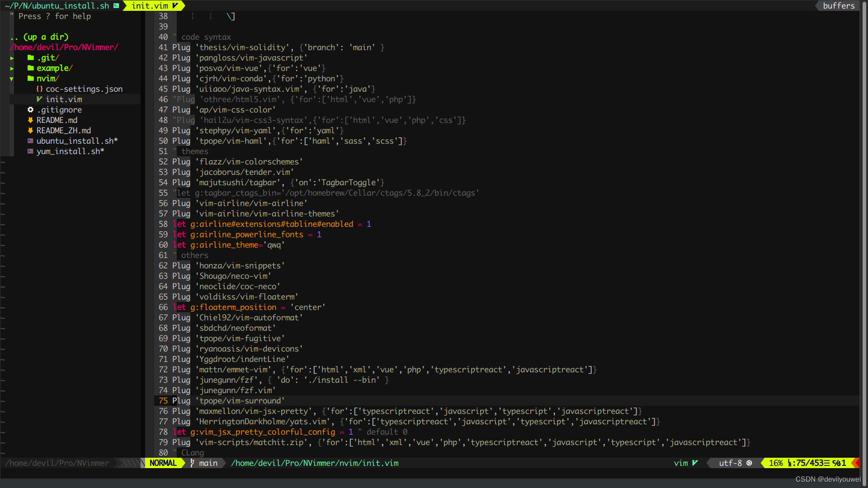Click the shell icon beside ubuntu_install.sh
The width and height of the screenshot is (868, 488).
tap(30, 141)
